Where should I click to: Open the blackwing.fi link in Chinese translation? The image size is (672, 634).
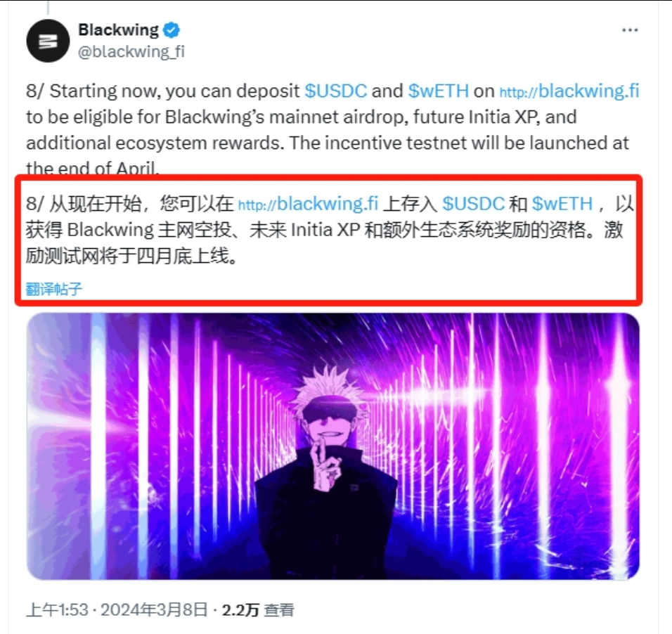(308, 204)
